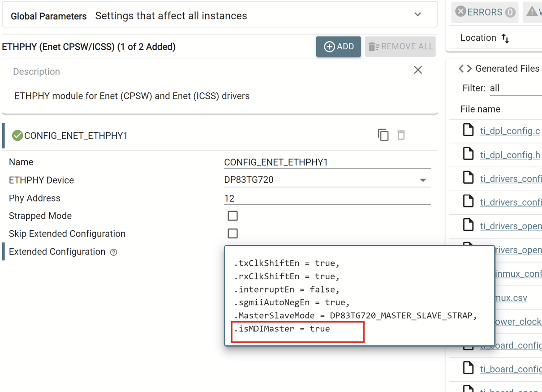542x392 pixels.
Task: Click the 'Generated Files' panel title
Action: pyautogui.click(x=508, y=69)
